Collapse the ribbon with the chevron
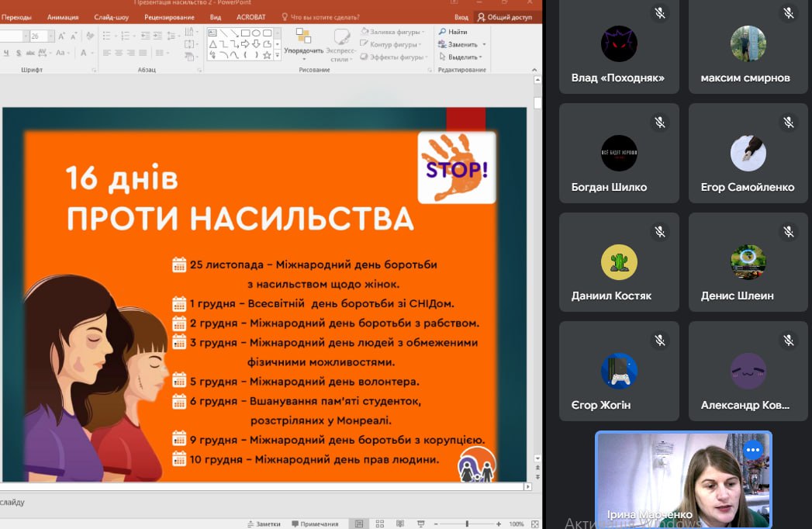 pyautogui.click(x=534, y=70)
